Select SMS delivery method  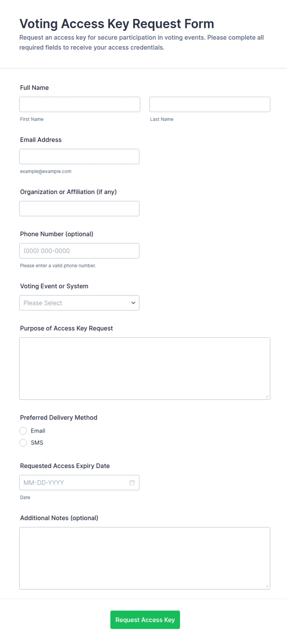point(23,443)
